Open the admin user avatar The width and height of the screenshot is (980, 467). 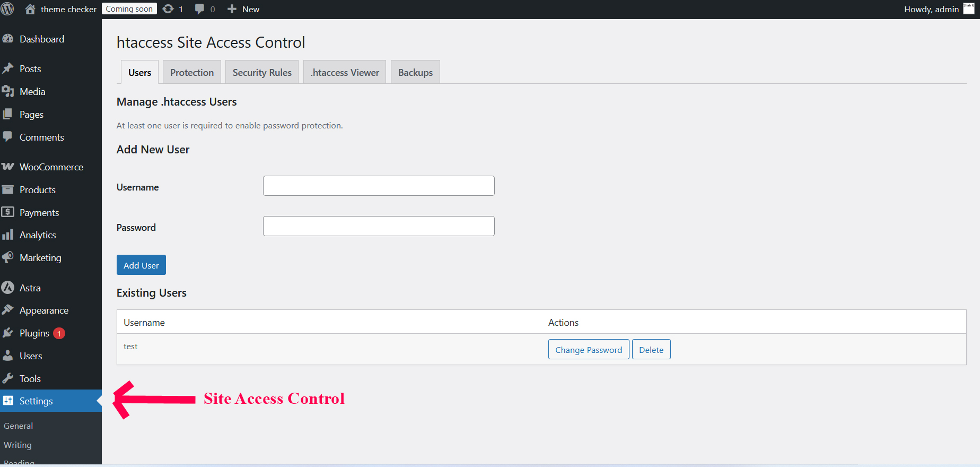[968, 9]
